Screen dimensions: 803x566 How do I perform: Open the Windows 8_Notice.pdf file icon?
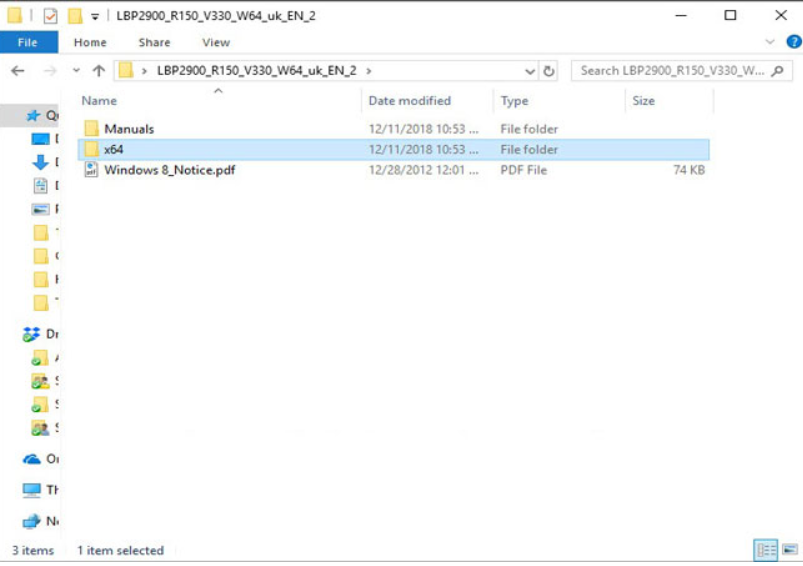(92, 170)
